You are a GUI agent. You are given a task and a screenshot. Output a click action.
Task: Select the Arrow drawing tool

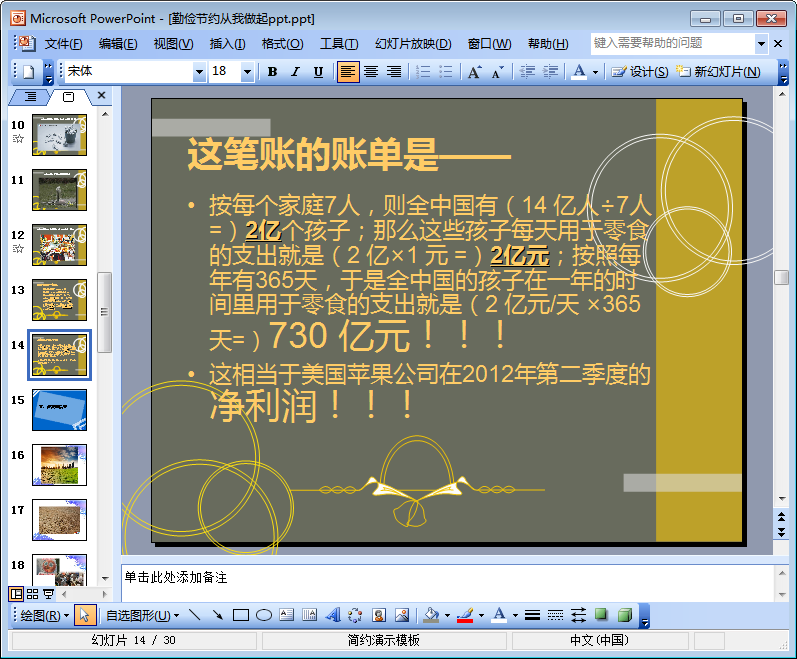(x=218, y=616)
